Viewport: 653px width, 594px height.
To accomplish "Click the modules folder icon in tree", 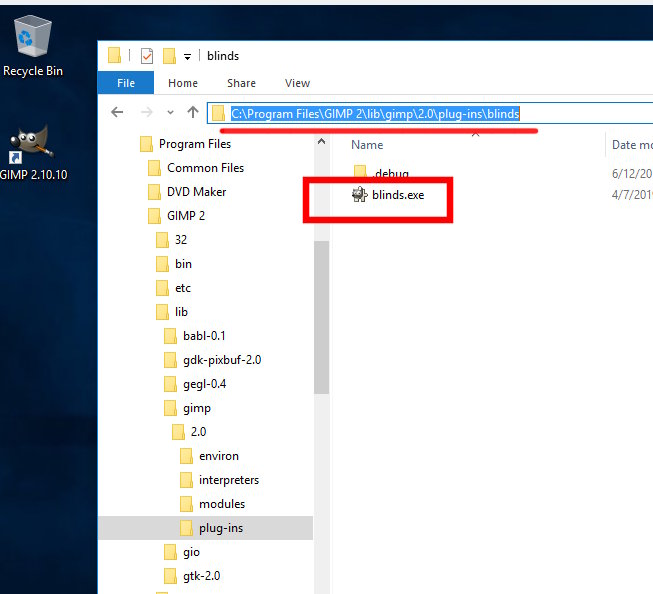I will (x=186, y=504).
